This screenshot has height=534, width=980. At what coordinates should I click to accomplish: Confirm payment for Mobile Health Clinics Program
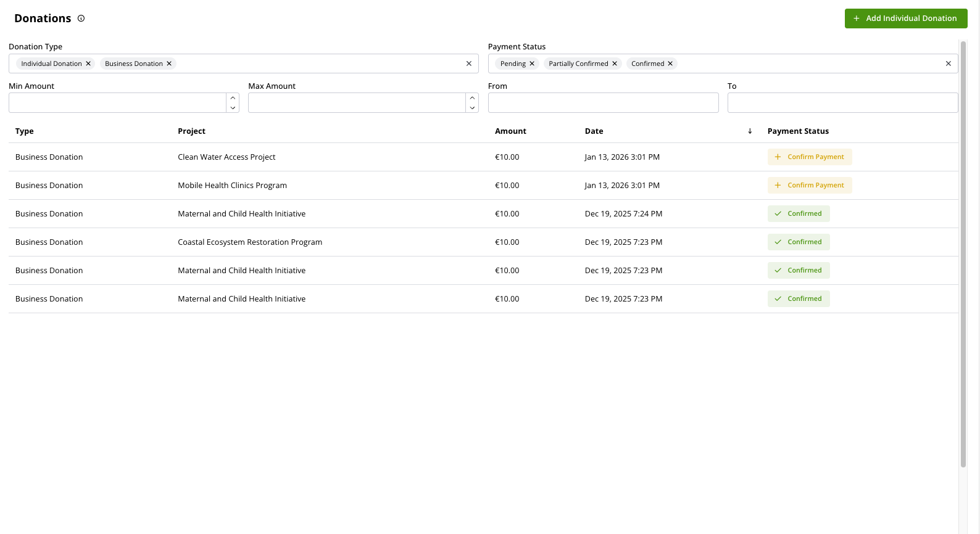[809, 186]
